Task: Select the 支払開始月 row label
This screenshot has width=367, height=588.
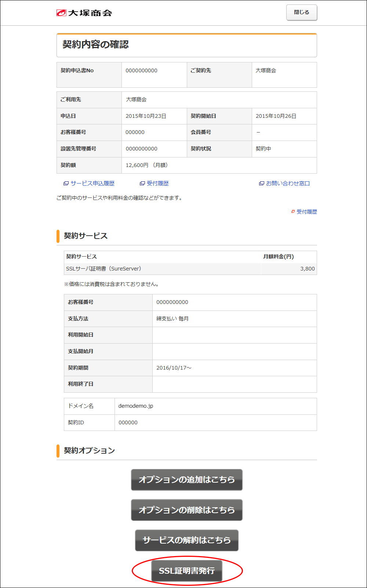Action: (x=81, y=351)
